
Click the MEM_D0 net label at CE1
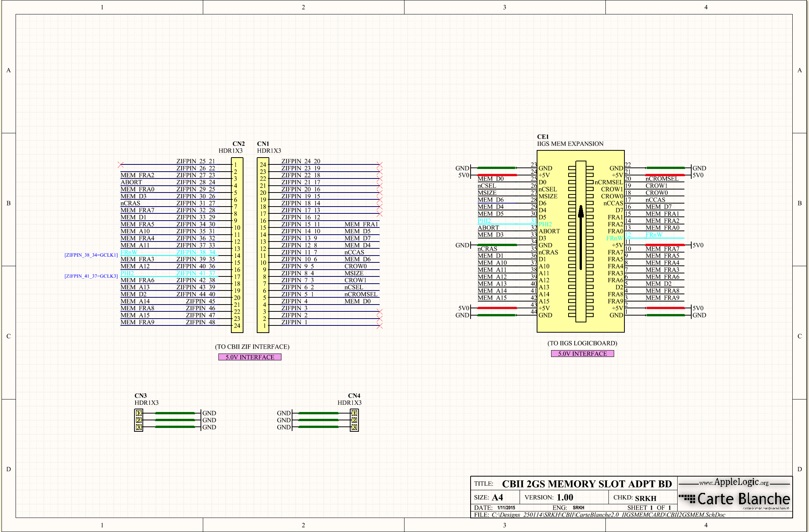click(x=491, y=179)
